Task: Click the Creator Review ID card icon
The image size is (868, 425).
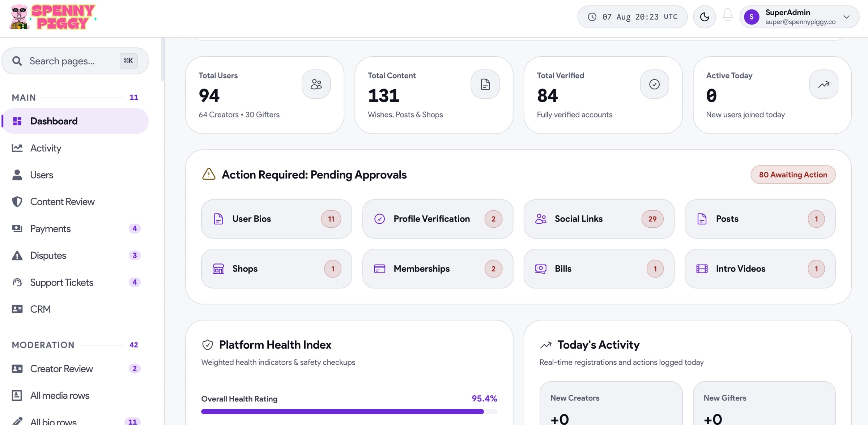Action: point(17,369)
